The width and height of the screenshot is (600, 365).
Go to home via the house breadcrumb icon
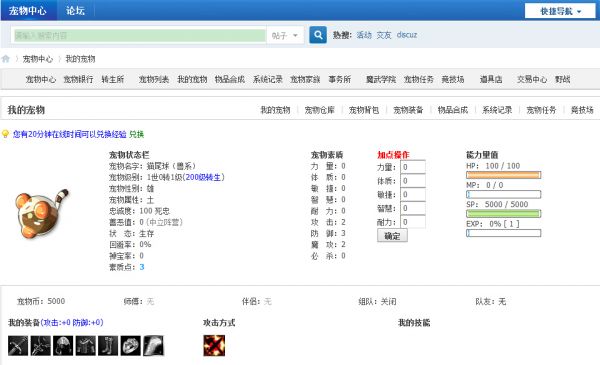(x=5, y=59)
